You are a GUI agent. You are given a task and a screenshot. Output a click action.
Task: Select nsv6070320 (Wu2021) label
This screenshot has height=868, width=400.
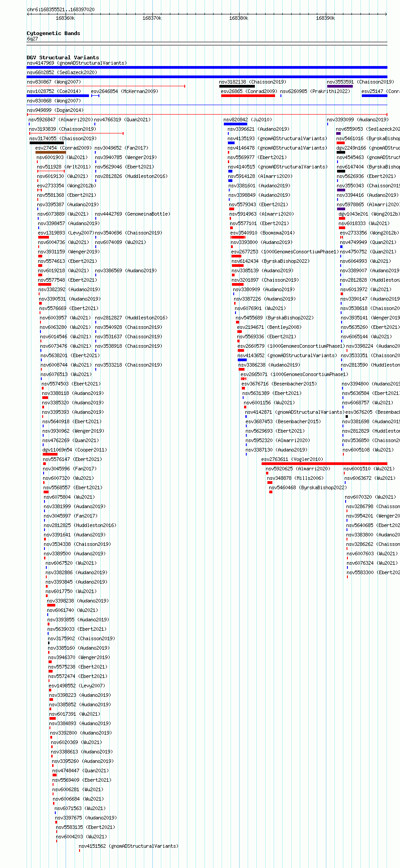371,497
